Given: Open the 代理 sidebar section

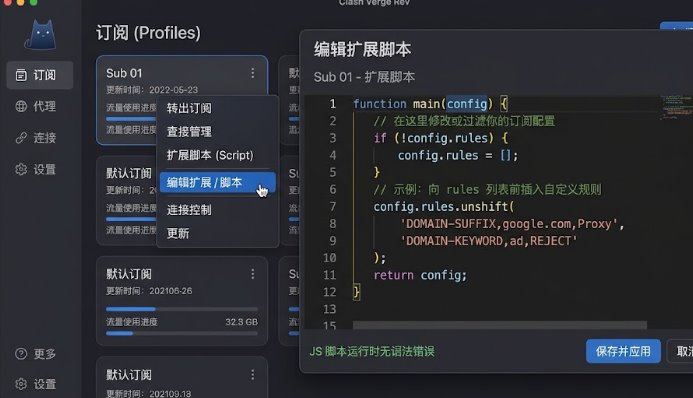Looking at the screenshot, I should click(x=40, y=106).
